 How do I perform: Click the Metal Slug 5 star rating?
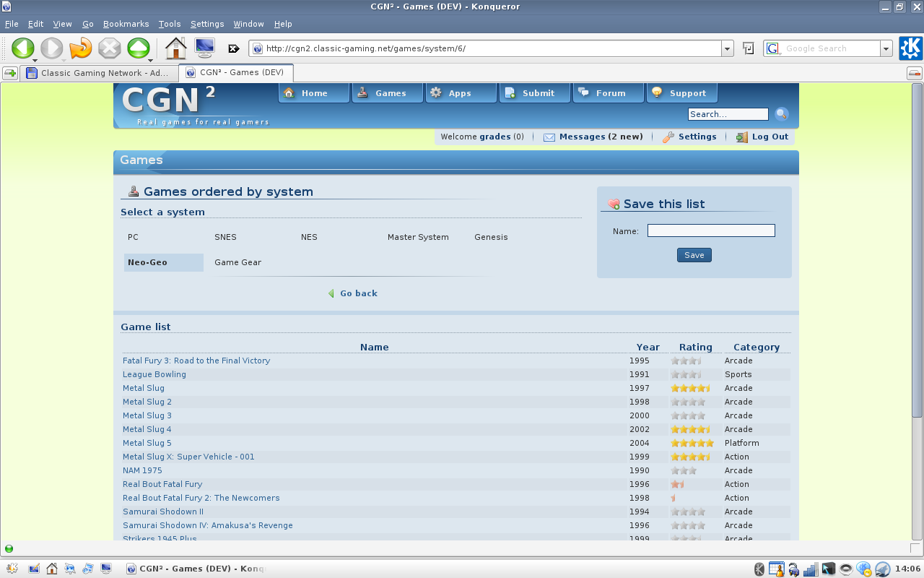[x=692, y=443]
